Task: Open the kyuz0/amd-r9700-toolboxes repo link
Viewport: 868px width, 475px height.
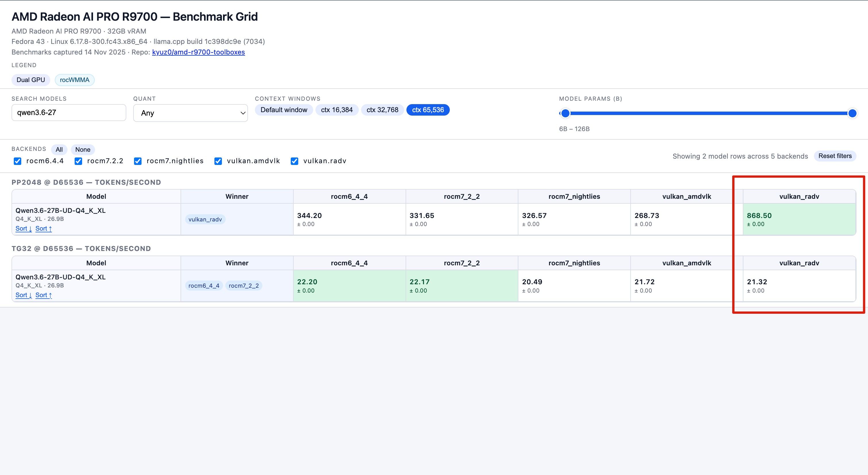Action: pos(198,52)
